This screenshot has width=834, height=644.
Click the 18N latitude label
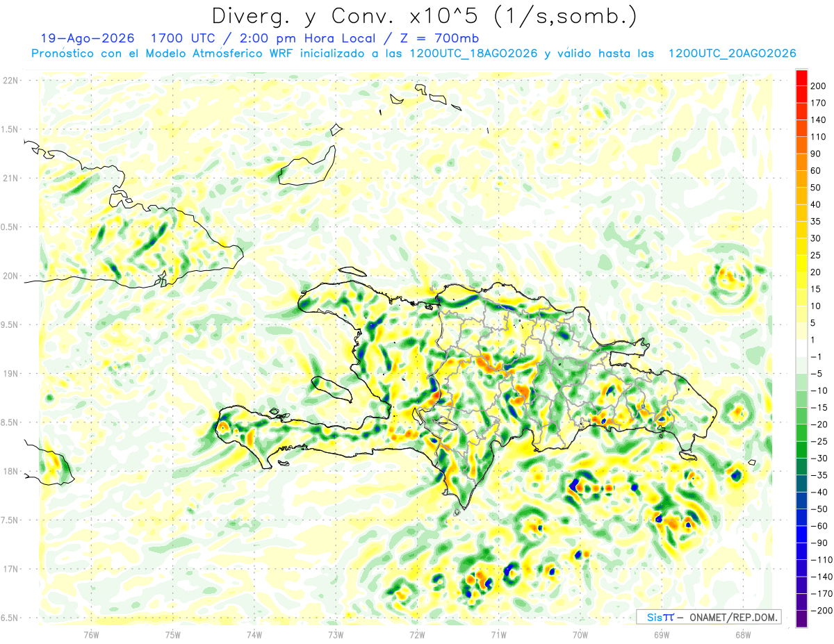(10, 471)
